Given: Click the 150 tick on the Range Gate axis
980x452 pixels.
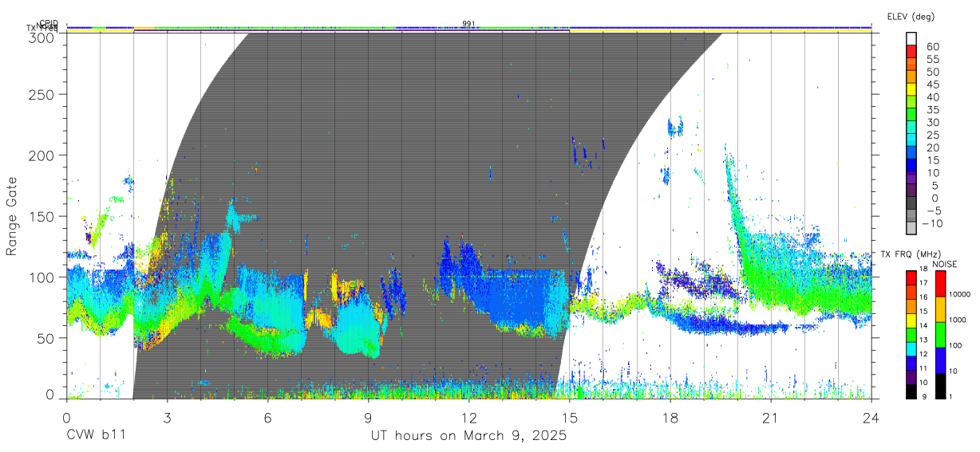Looking at the screenshot, I should coord(41,216).
